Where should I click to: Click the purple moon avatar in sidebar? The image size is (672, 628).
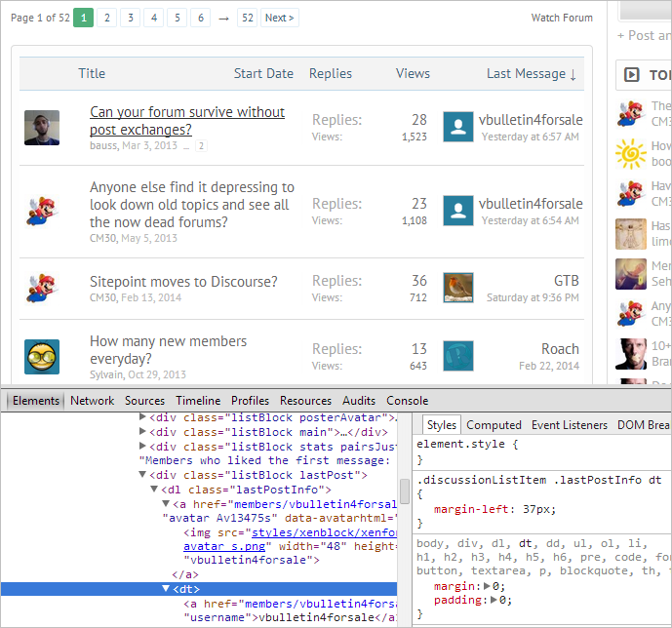(x=630, y=274)
